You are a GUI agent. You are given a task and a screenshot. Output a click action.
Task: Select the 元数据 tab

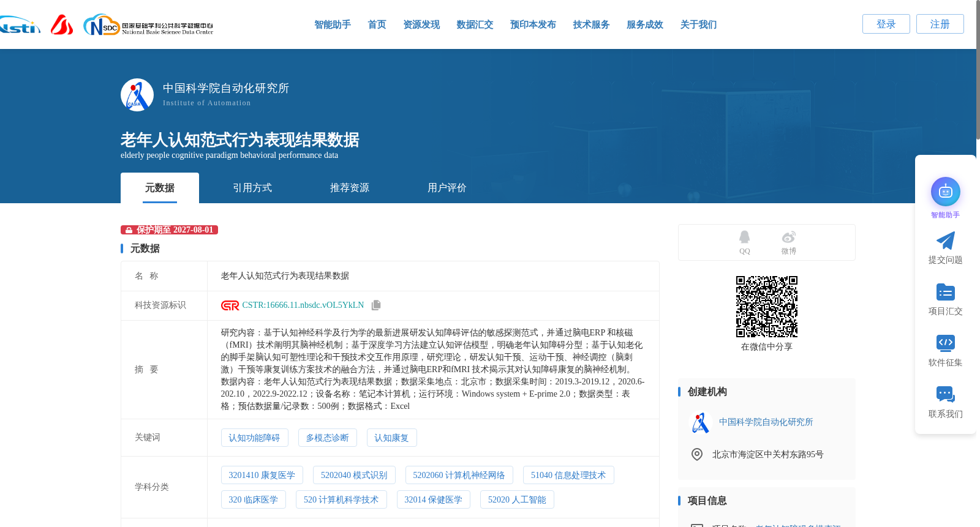click(x=160, y=188)
